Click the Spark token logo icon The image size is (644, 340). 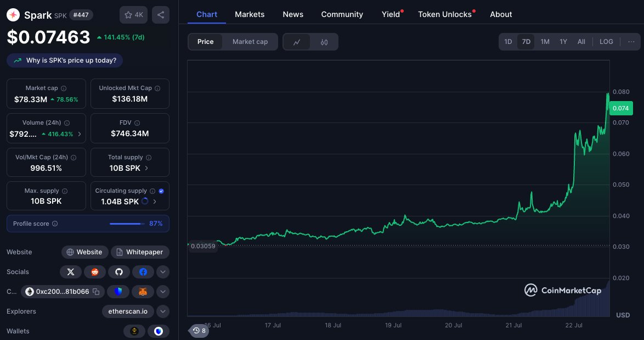(x=13, y=15)
